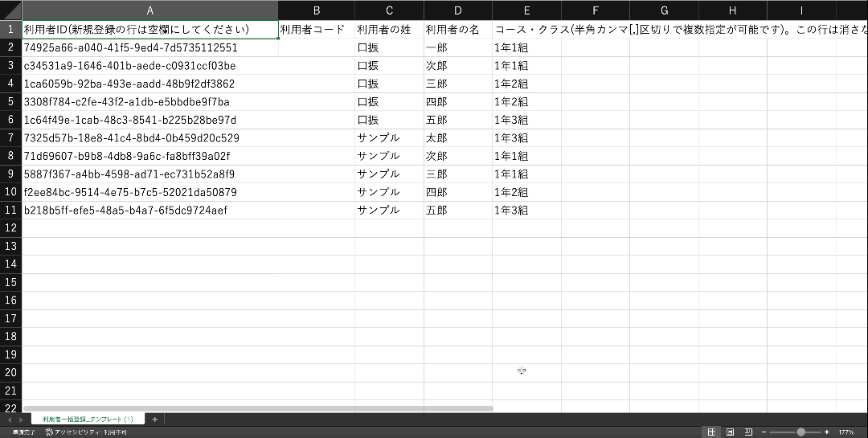The image size is (868, 438).
Task: Select row 1 header
Action: (10, 30)
